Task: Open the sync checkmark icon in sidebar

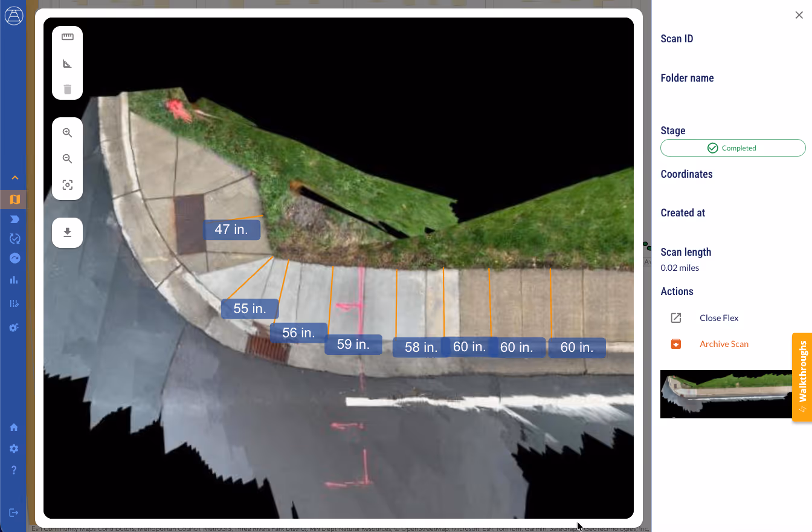Action: (14, 239)
